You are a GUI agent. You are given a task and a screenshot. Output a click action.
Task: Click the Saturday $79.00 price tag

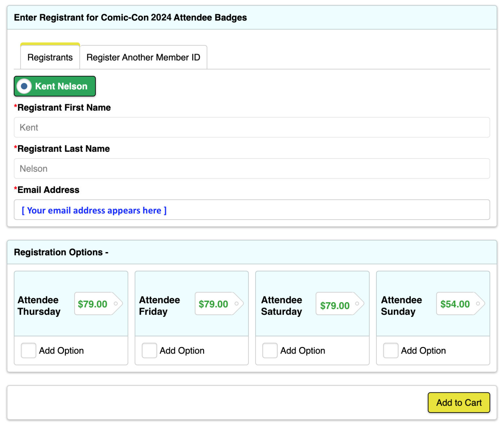tap(340, 304)
